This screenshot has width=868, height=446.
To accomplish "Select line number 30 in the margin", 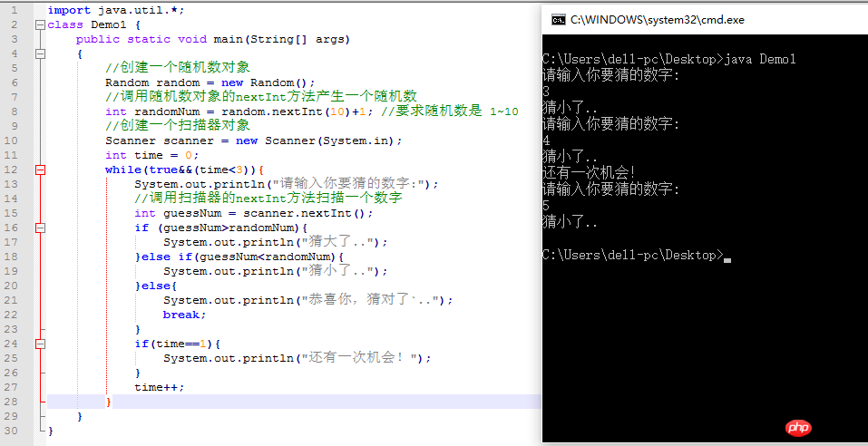I will coord(11,431).
